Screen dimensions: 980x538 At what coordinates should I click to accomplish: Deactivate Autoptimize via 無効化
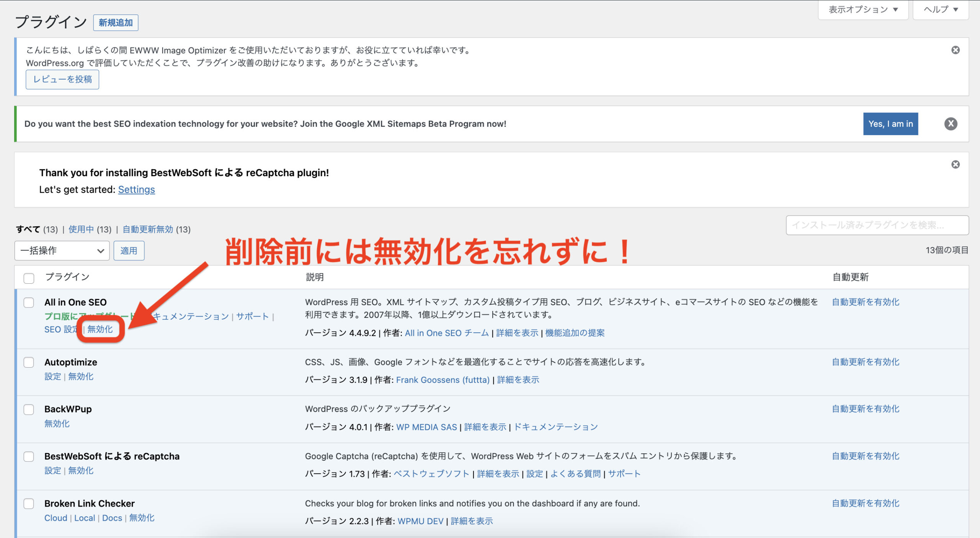[x=81, y=376]
